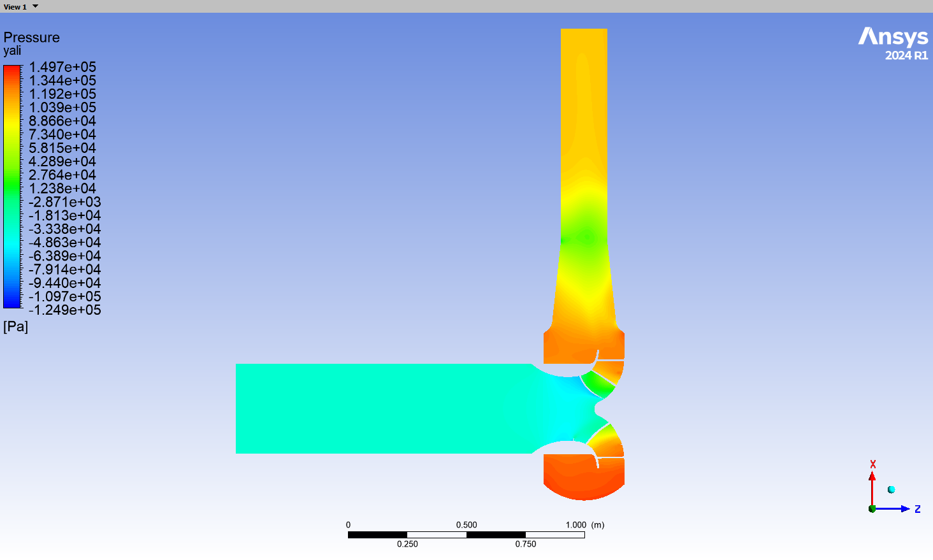This screenshot has height=560, width=933.
Task: Click the blue bottom of legend color bar
Action: [x=12, y=301]
